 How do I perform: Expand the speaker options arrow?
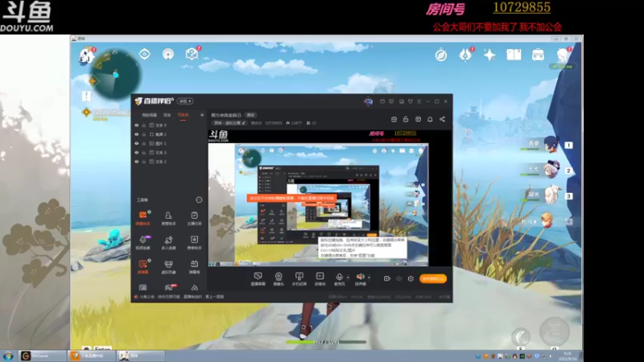coord(369,278)
